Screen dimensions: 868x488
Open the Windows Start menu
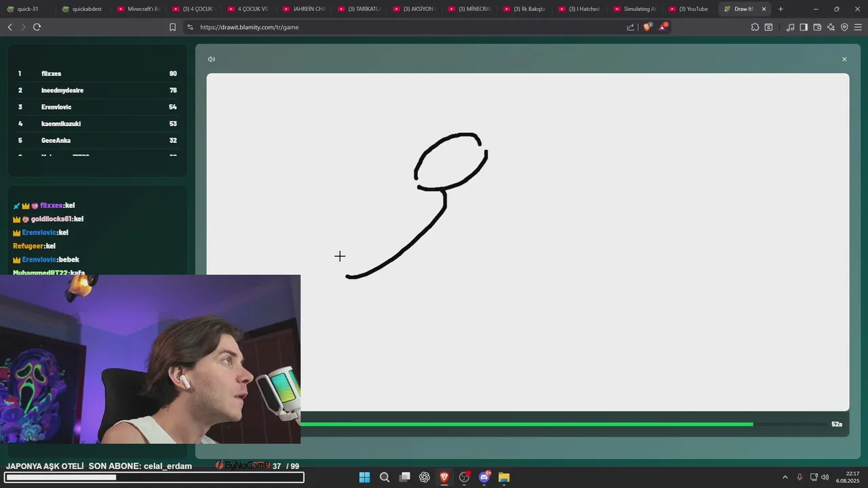point(364,477)
